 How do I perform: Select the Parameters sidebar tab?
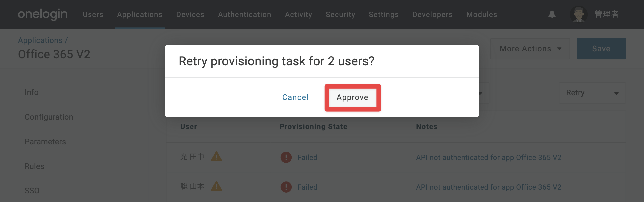pyautogui.click(x=45, y=142)
